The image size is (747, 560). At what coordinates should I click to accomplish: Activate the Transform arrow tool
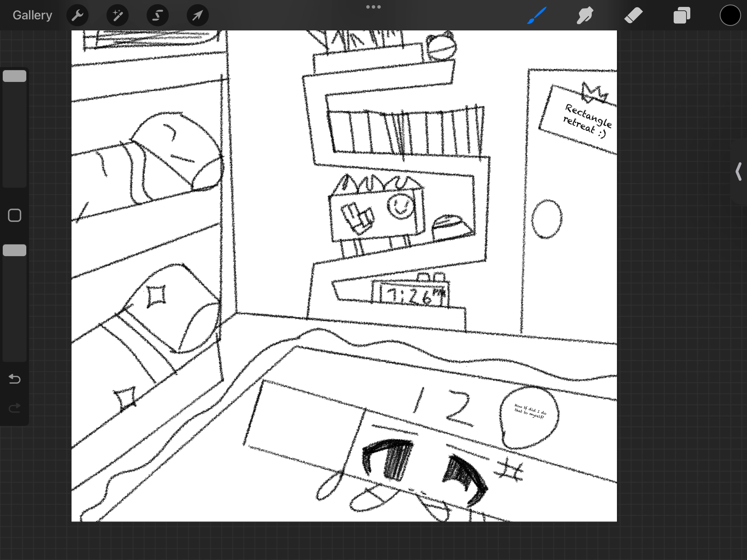[x=198, y=15]
